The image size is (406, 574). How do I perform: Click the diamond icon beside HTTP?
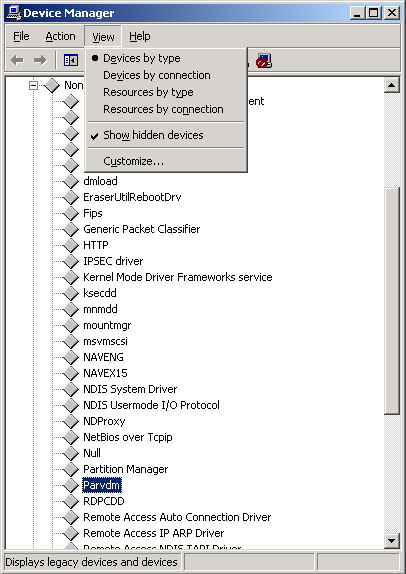coord(71,245)
